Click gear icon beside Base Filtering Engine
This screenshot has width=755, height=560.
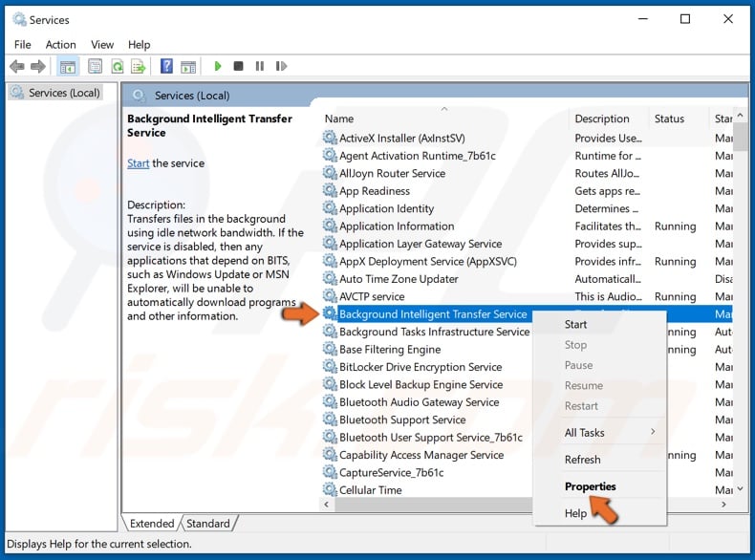(x=330, y=349)
